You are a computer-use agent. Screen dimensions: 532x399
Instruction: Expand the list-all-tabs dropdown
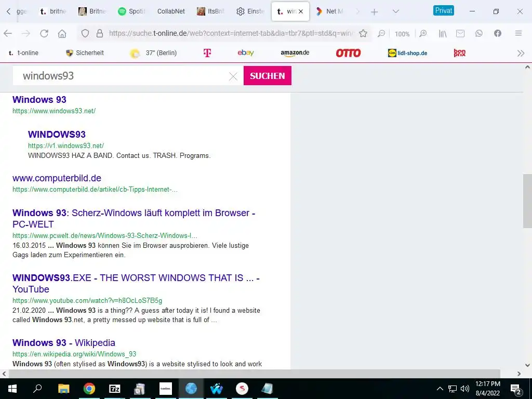point(395,11)
